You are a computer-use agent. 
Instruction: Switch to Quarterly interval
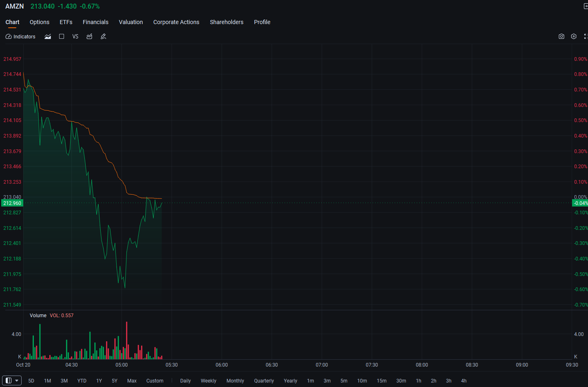(x=264, y=381)
